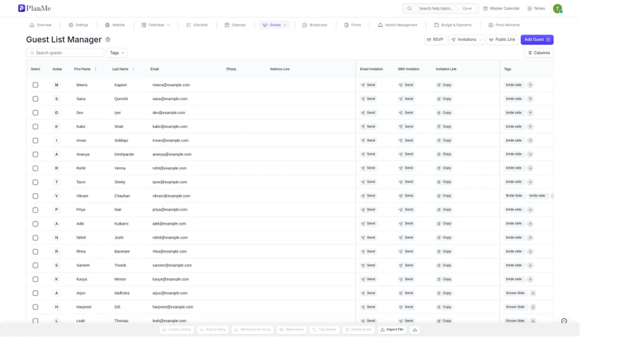Copy invitation link for Ananya

444,154
